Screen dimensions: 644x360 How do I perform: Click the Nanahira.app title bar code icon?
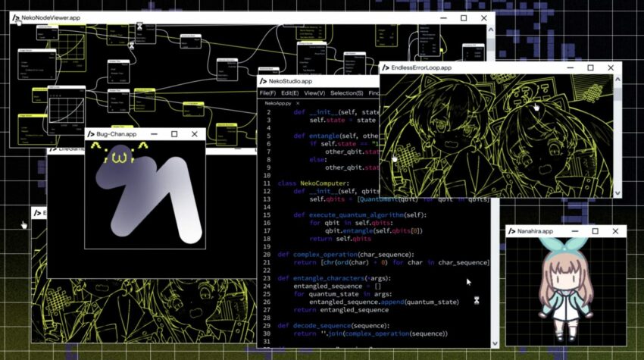[x=511, y=231]
